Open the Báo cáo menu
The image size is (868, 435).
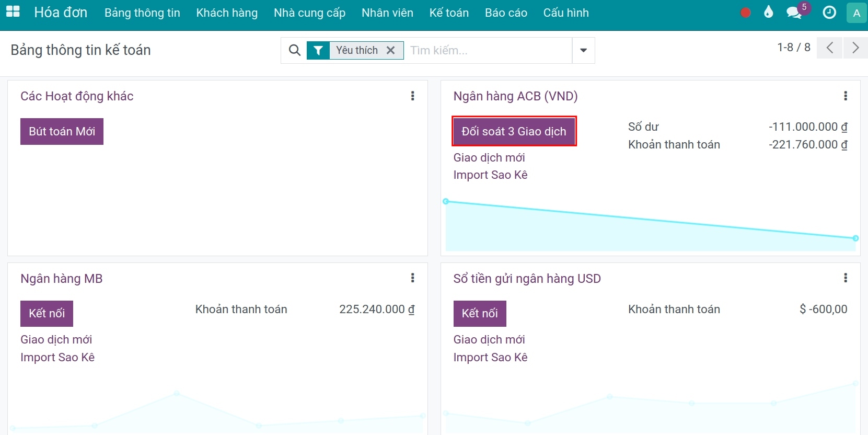[506, 13]
